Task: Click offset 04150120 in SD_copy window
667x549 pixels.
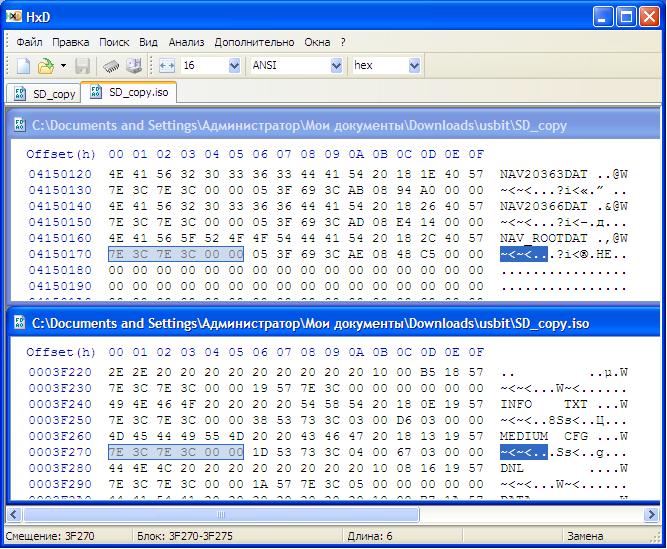Action: (x=60, y=174)
